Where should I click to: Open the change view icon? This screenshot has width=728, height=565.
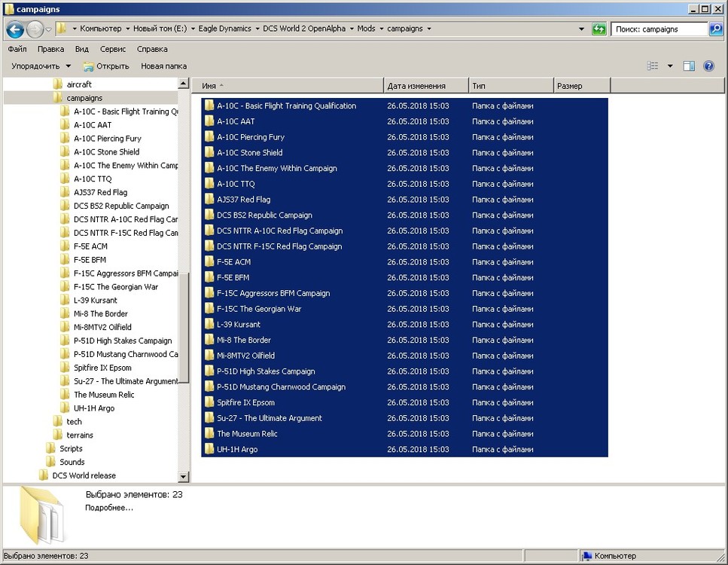point(652,66)
